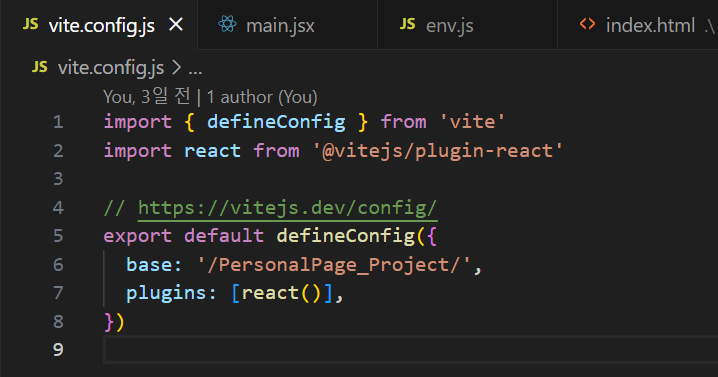Image resolution: width=718 pixels, height=377 pixels.
Task: Click "export" keyword on line 5
Action: pyautogui.click(x=137, y=236)
